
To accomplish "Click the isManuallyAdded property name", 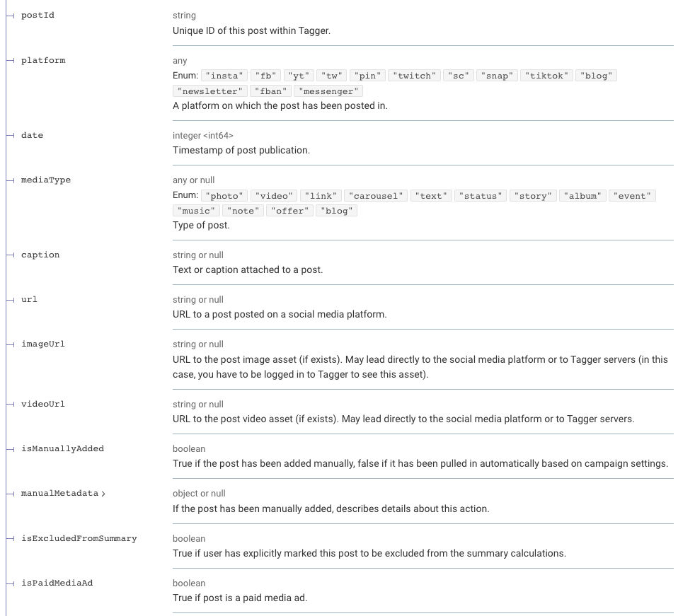I will click(62, 448).
